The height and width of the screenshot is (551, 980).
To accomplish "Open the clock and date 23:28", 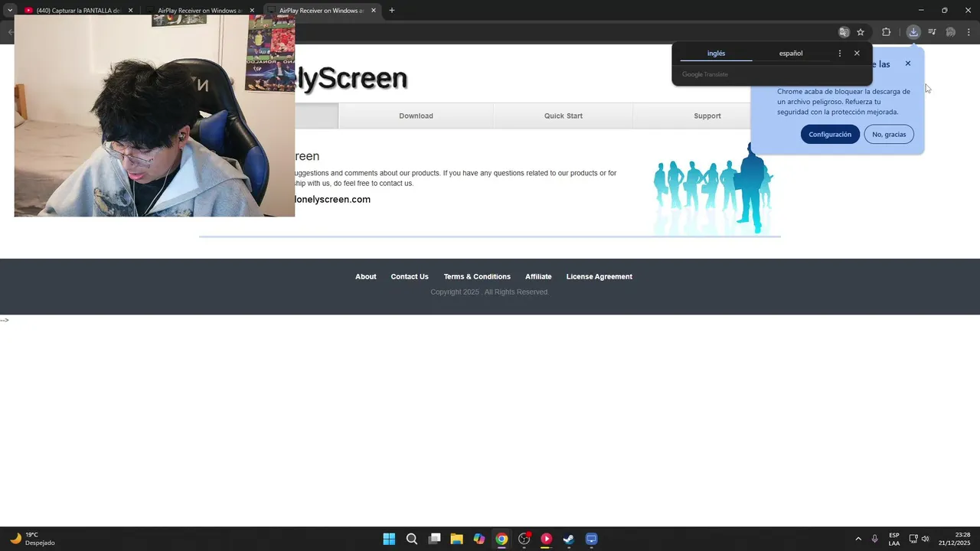I will (x=954, y=539).
